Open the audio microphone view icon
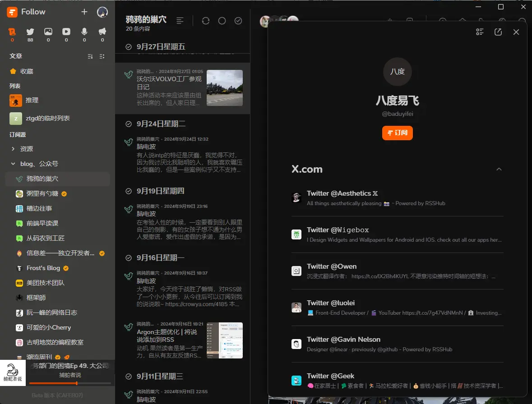Viewport: 532px width, 404px height. click(84, 32)
